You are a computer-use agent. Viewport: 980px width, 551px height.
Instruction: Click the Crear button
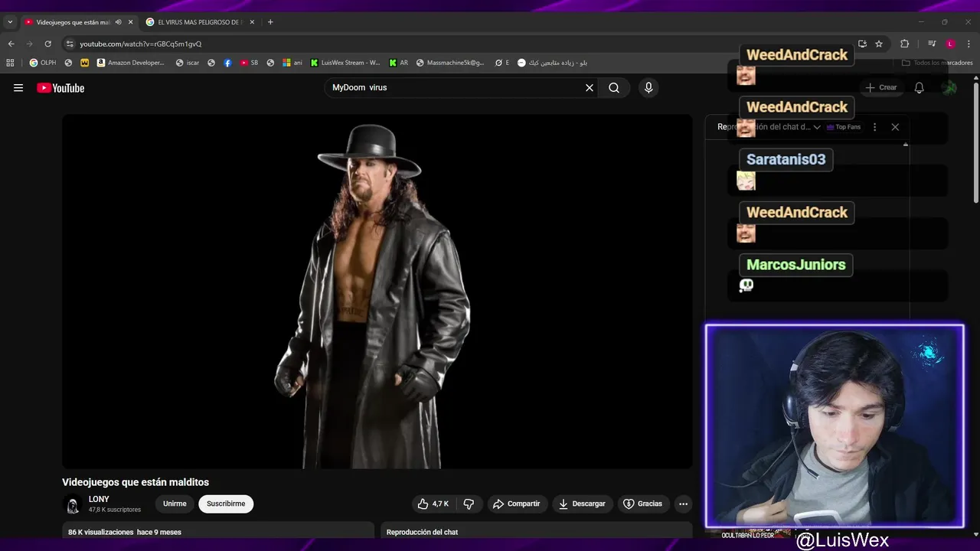click(x=880, y=88)
